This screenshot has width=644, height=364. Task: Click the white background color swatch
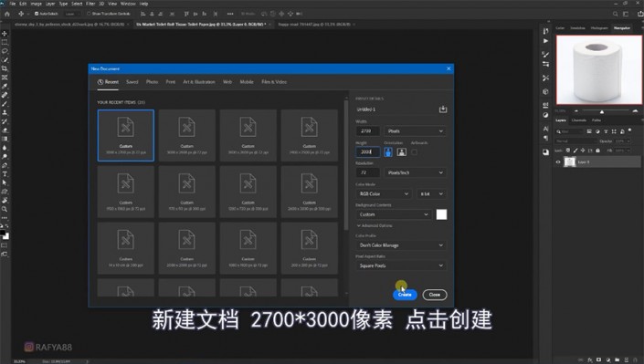click(441, 214)
